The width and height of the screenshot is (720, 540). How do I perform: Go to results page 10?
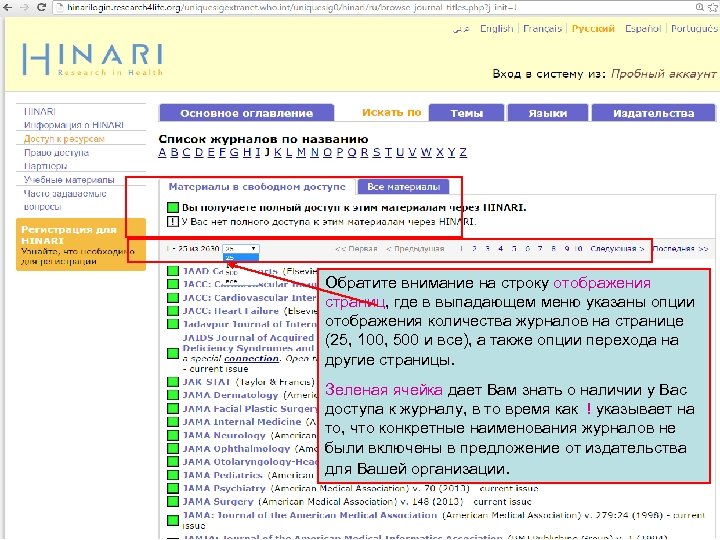tap(579, 248)
